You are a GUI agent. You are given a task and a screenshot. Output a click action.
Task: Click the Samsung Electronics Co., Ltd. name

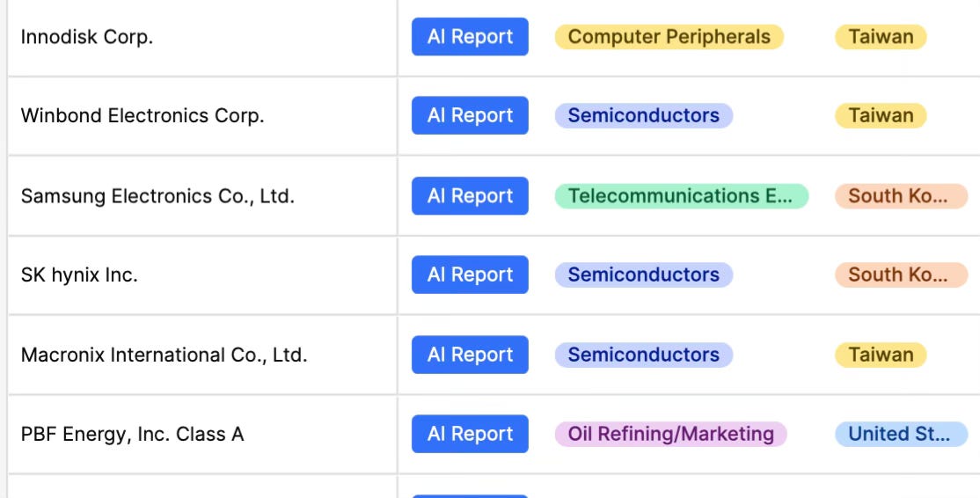click(157, 196)
